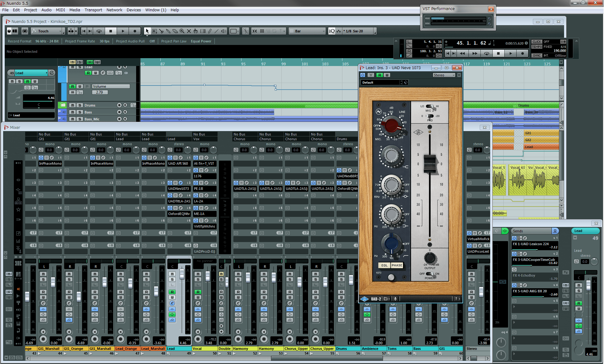Select the Scissors split tool
This screenshot has width=604, height=364.
161,31
